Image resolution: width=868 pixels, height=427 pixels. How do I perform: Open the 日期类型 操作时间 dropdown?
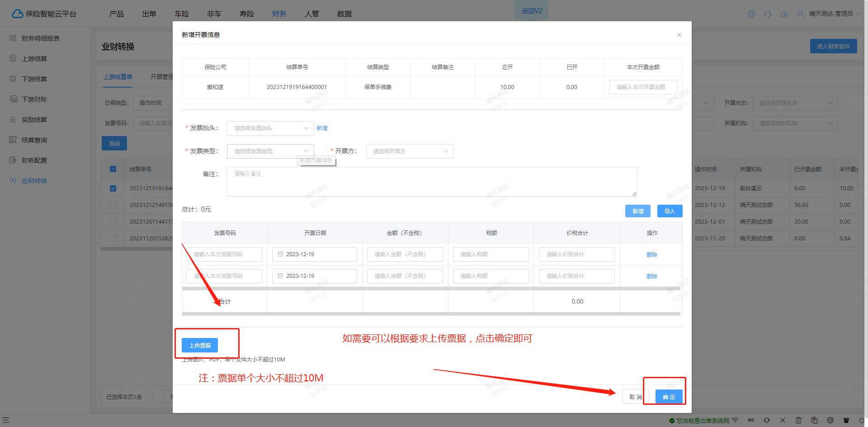click(153, 103)
